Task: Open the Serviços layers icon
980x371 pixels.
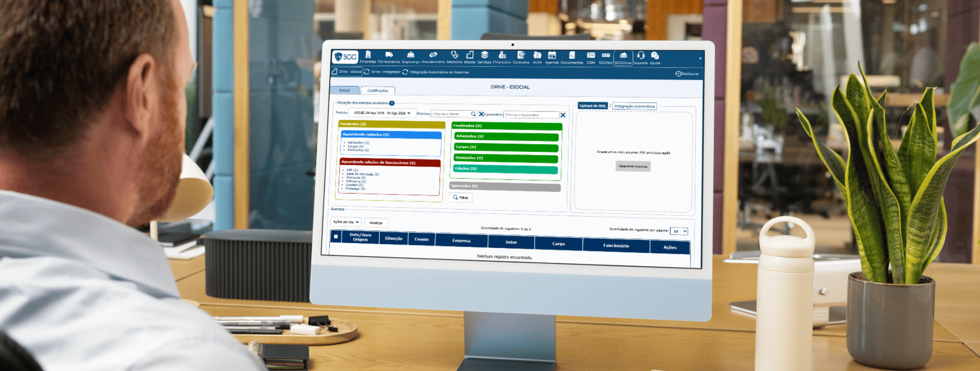Action: click(x=485, y=55)
